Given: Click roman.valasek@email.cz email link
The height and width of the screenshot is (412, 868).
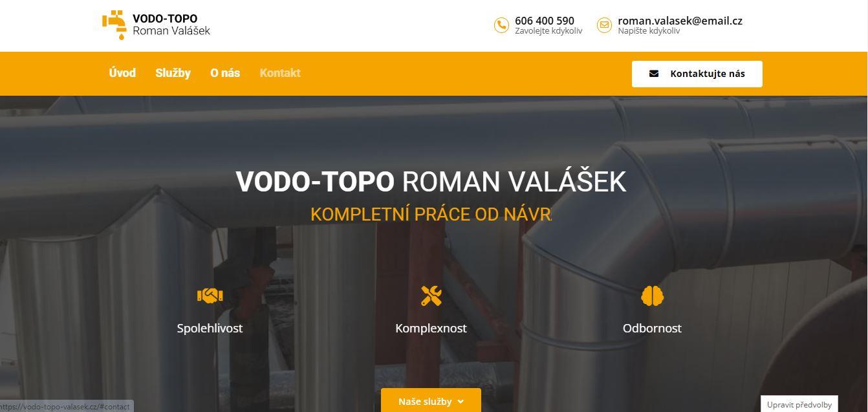Looking at the screenshot, I should pyautogui.click(x=680, y=21).
